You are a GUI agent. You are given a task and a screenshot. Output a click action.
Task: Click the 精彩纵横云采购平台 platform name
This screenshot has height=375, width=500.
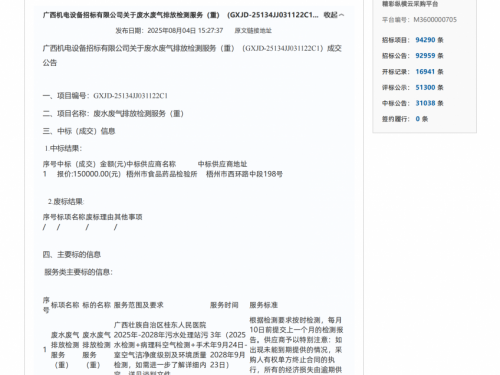(410, 4)
